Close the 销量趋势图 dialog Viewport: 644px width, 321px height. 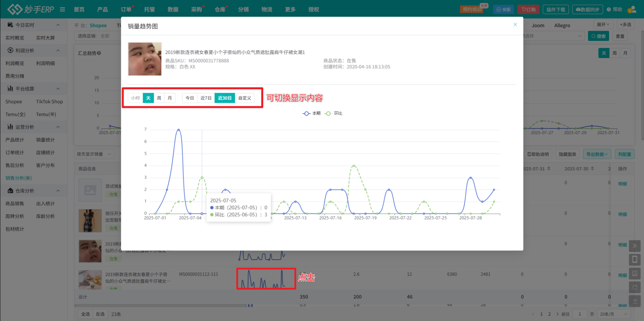point(515,25)
